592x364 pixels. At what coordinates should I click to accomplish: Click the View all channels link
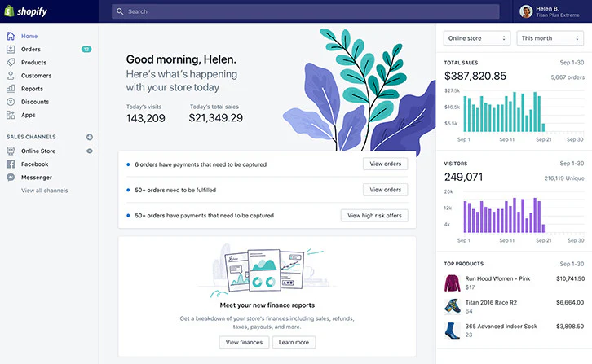point(44,191)
